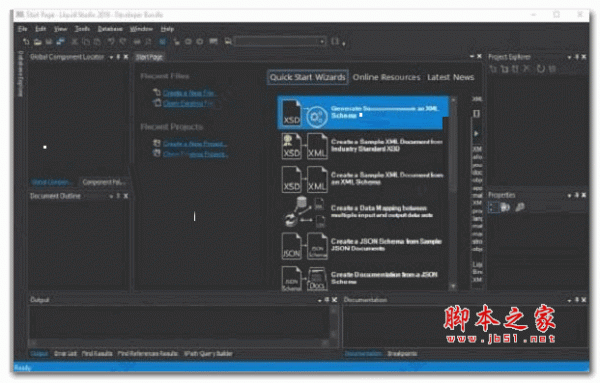
Task: Open Output panel dropdown arrow
Action: (x=320, y=300)
